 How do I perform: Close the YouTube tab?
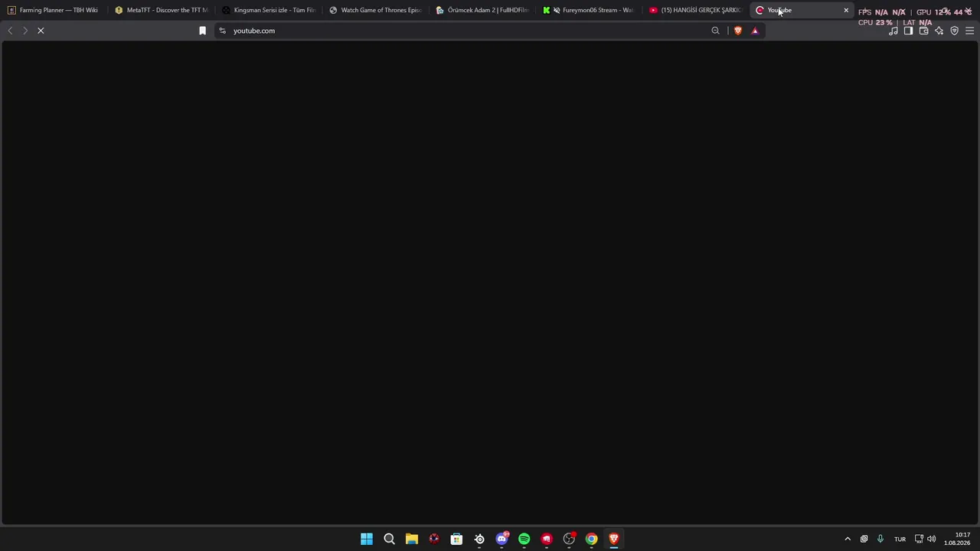pyautogui.click(x=846, y=10)
